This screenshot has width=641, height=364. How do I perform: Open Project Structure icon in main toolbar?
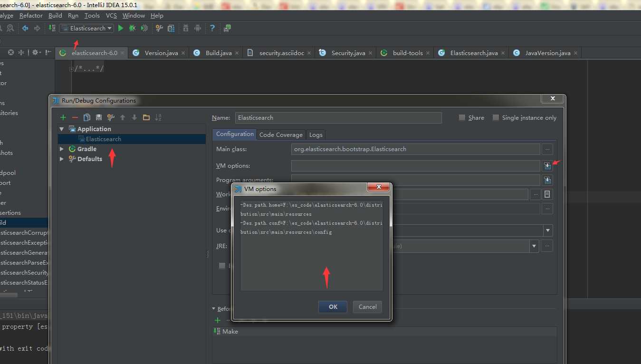171,29
